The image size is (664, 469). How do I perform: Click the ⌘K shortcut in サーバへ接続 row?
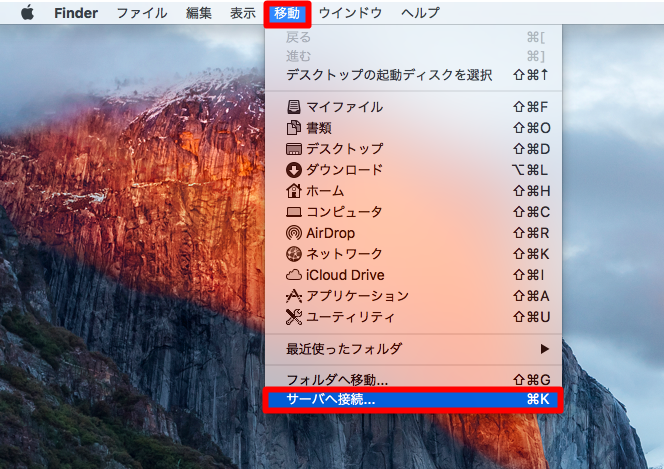coord(538,399)
